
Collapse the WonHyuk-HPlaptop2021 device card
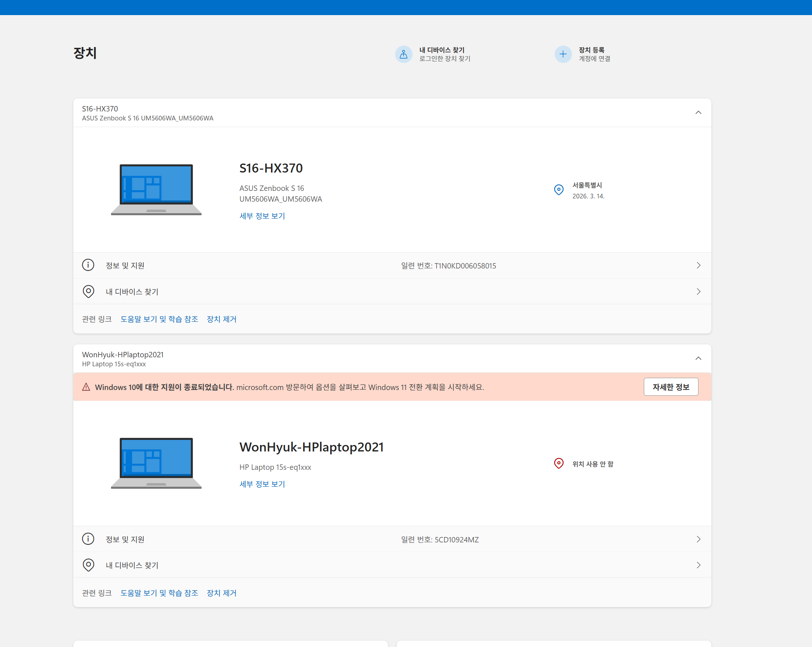(x=698, y=358)
